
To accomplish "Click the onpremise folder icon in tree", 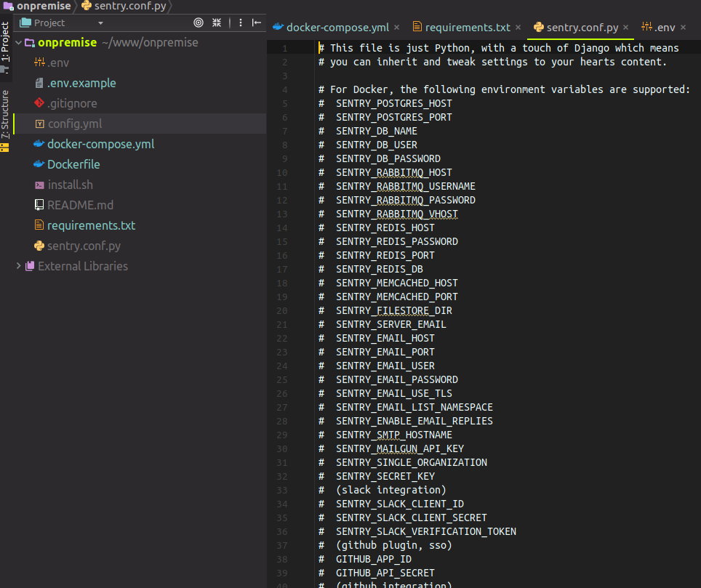I will click(30, 43).
